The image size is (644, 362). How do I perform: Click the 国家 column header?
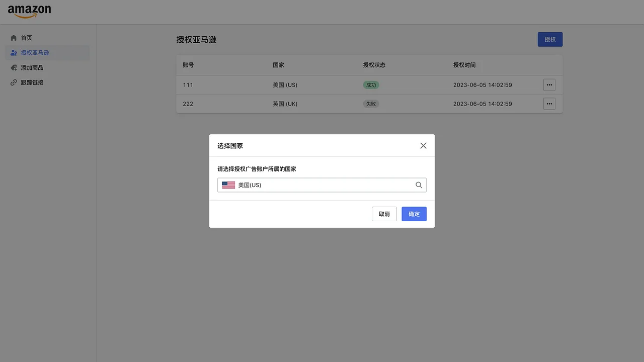tap(278, 65)
